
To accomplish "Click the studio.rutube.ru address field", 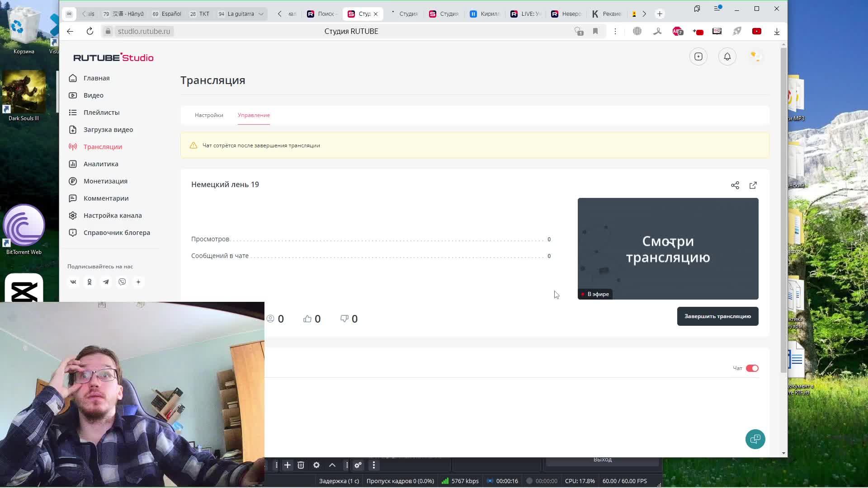I will pos(144,31).
